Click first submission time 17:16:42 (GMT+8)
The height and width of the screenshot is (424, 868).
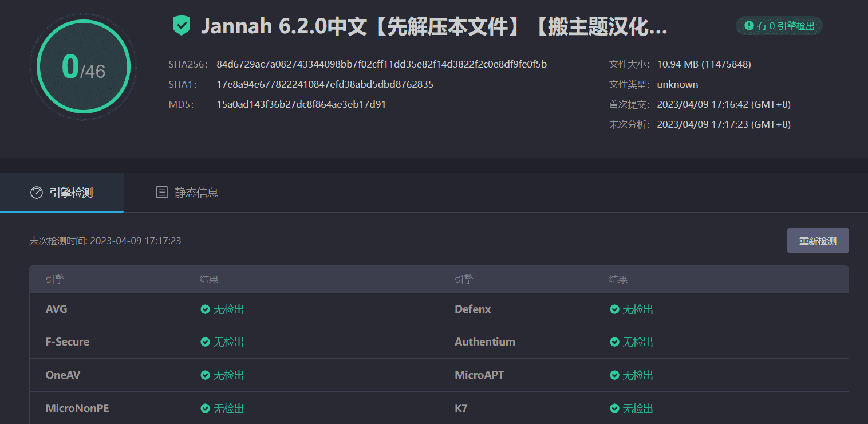[x=724, y=104]
